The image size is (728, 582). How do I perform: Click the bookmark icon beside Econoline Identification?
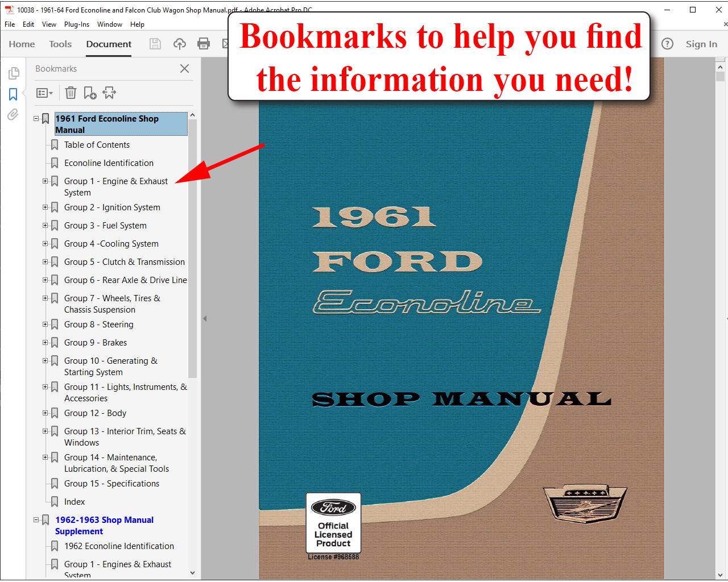55,163
